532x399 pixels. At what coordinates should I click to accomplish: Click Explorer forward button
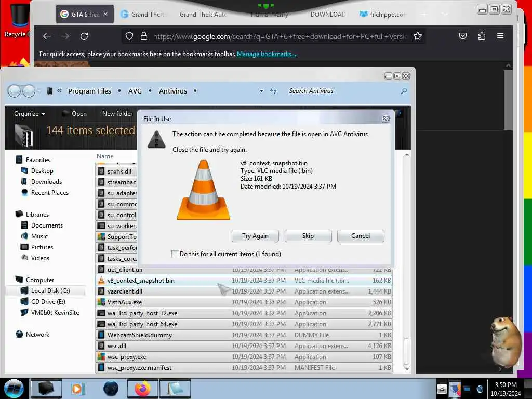(x=29, y=91)
